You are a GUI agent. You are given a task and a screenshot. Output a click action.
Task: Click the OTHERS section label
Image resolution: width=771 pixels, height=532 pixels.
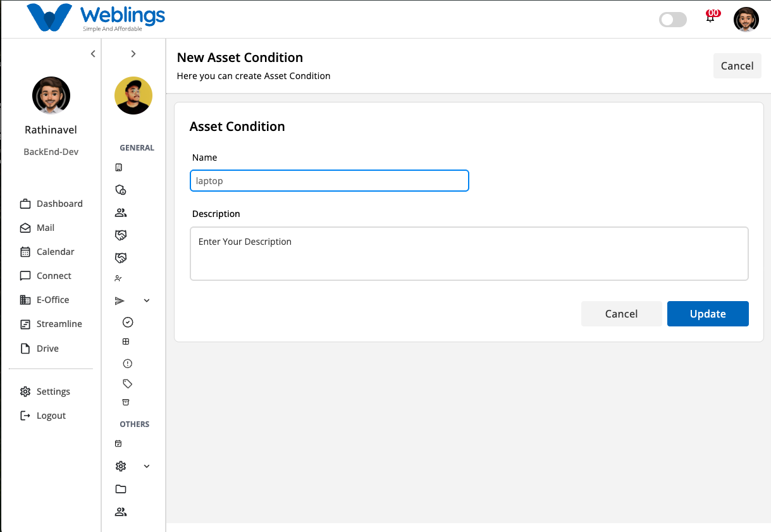(135, 424)
